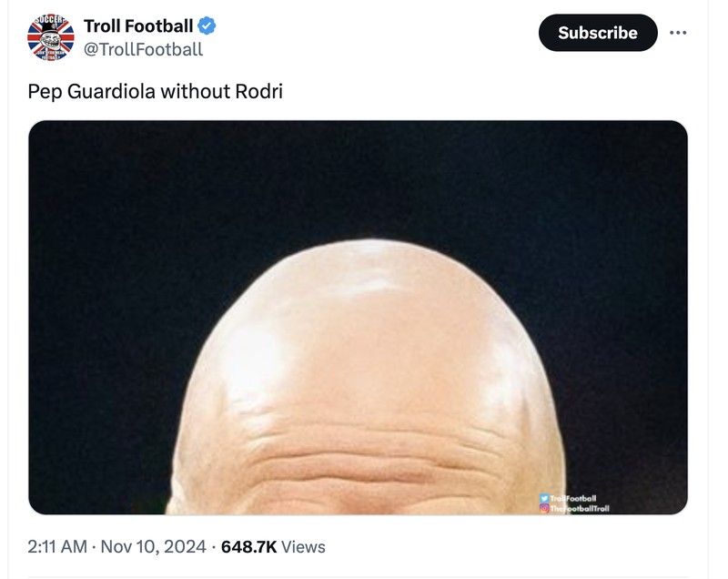
Task: Open the Troll Football display name link
Action: (137, 26)
